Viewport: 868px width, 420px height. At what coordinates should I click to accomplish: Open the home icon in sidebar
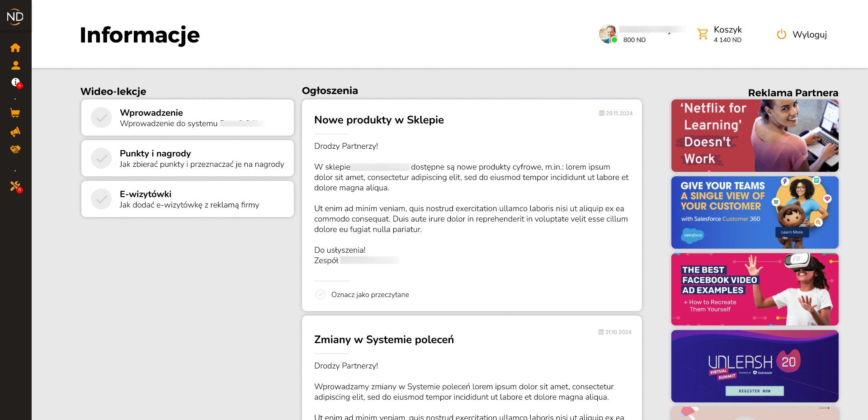point(15,47)
